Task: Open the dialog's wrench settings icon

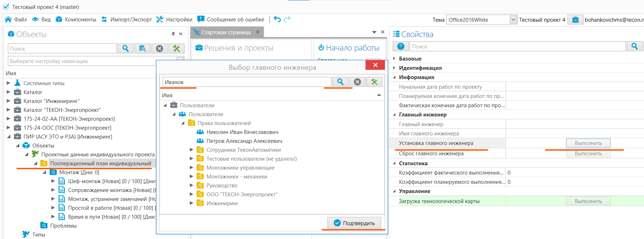Action: pos(374,82)
